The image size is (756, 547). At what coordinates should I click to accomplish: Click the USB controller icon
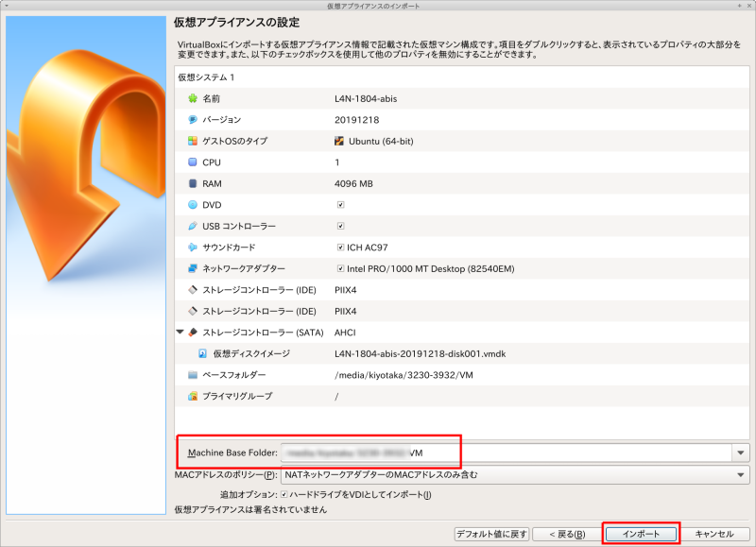click(x=193, y=226)
